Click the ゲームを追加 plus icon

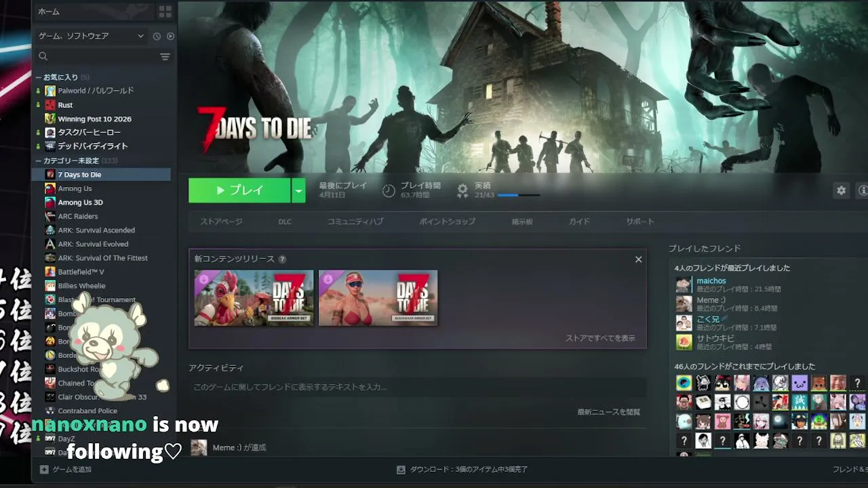click(x=44, y=469)
